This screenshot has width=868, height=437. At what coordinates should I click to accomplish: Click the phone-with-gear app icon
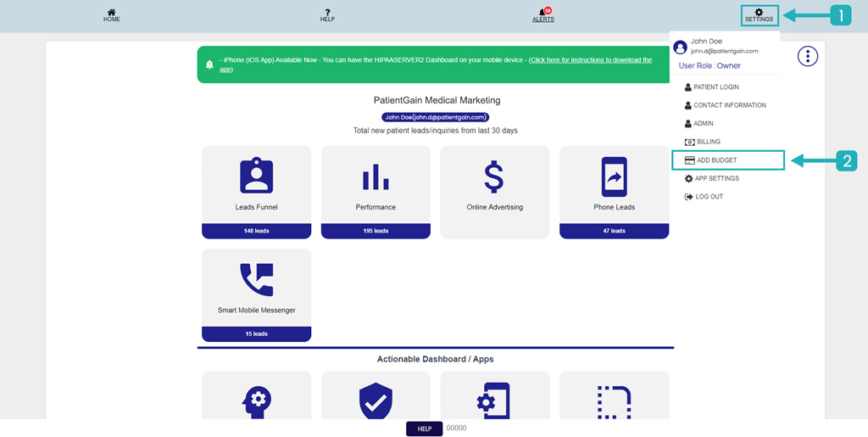click(x=494, y=401)
